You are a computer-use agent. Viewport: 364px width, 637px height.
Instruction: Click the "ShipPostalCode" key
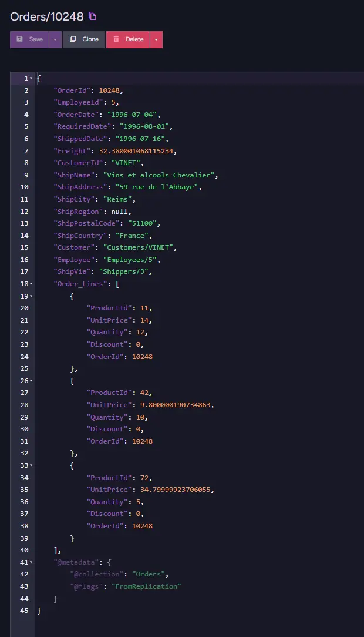(x=86, y=223)
